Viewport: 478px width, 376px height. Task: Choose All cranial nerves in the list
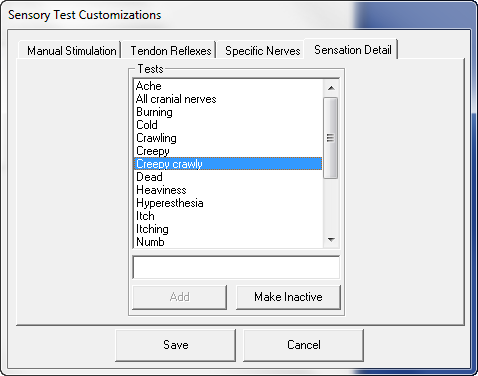point(228,99)
